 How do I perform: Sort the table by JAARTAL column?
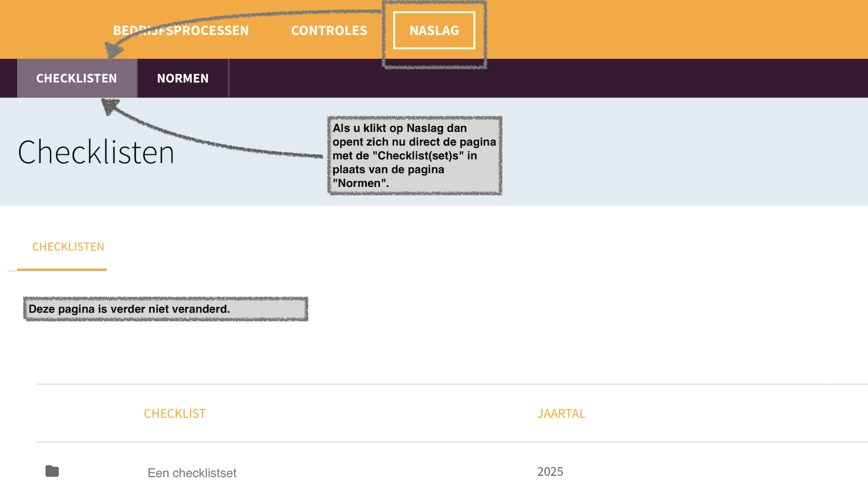(561, 413)
